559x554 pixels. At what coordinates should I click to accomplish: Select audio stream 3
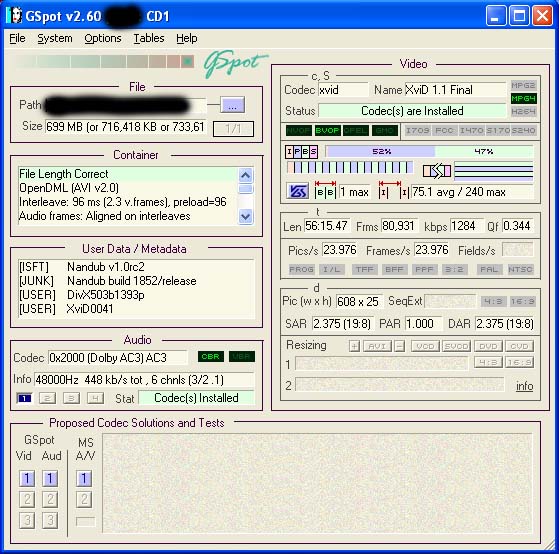[x=71, y=398]
